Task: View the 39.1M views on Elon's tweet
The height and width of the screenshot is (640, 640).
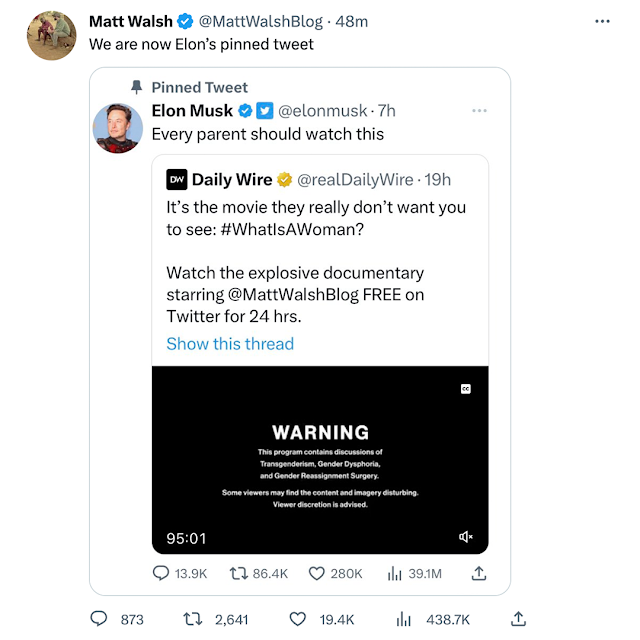Action: coord(413,574)
